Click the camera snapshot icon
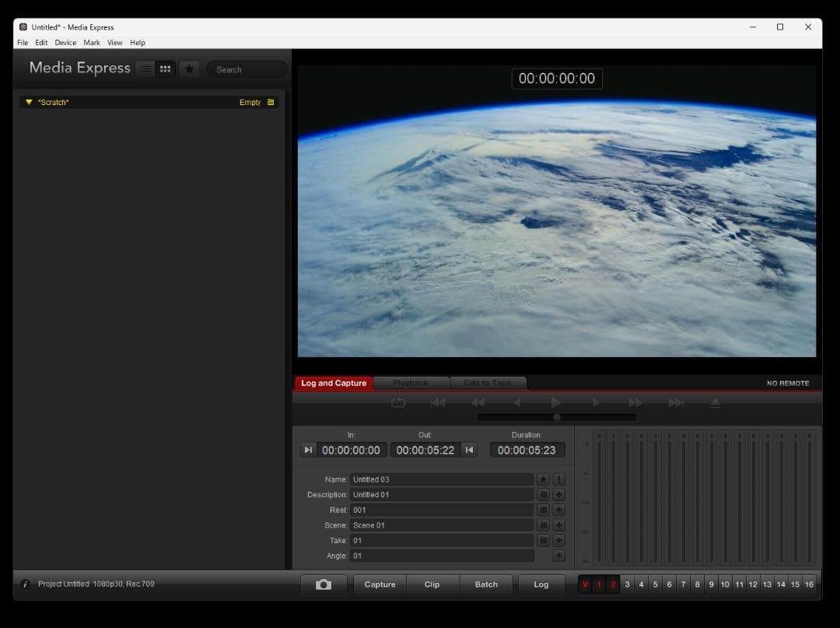Image resolution: width=840 pixels, height=628 pixels. [x=324, y=584]
